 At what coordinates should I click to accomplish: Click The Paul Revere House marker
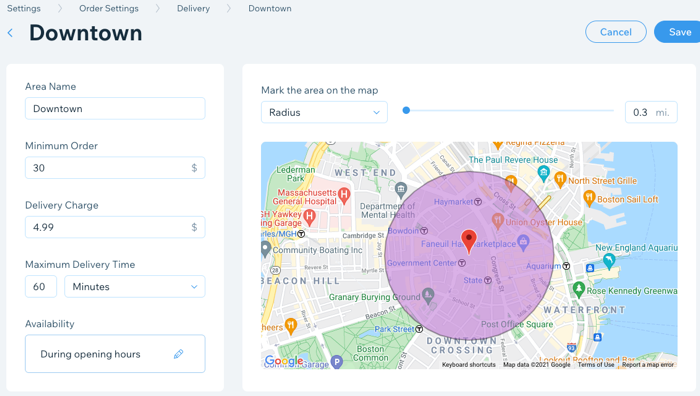[x=543, y=173]
